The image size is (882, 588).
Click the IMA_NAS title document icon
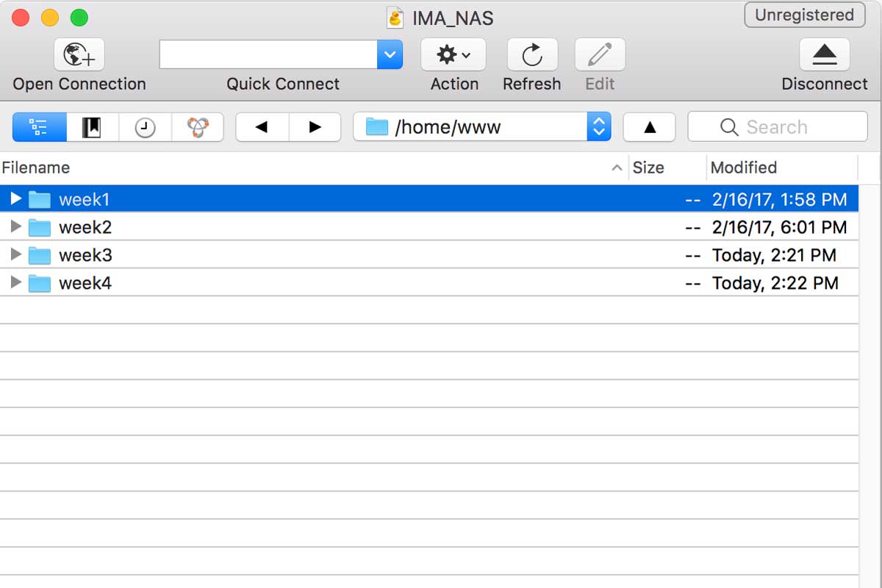point(395,18)
